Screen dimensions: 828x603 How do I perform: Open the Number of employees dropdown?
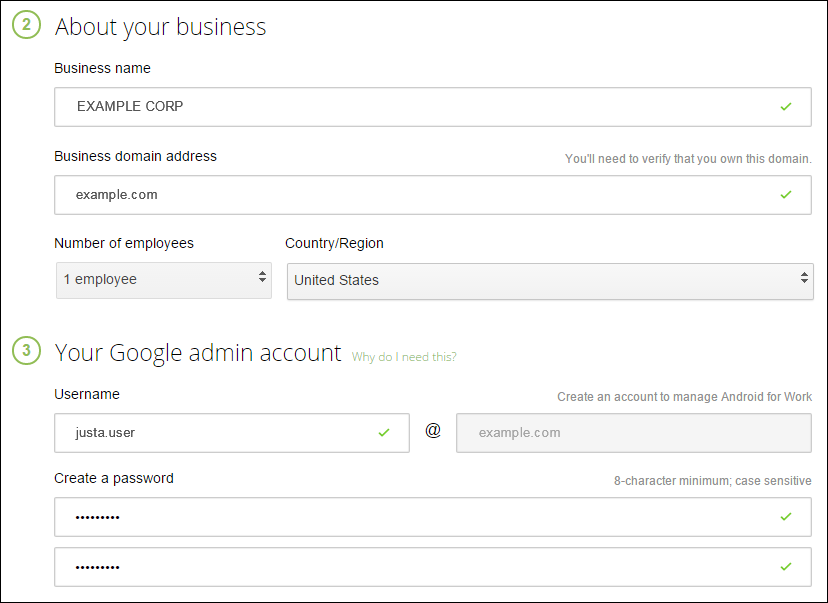[x=163, y=280]
